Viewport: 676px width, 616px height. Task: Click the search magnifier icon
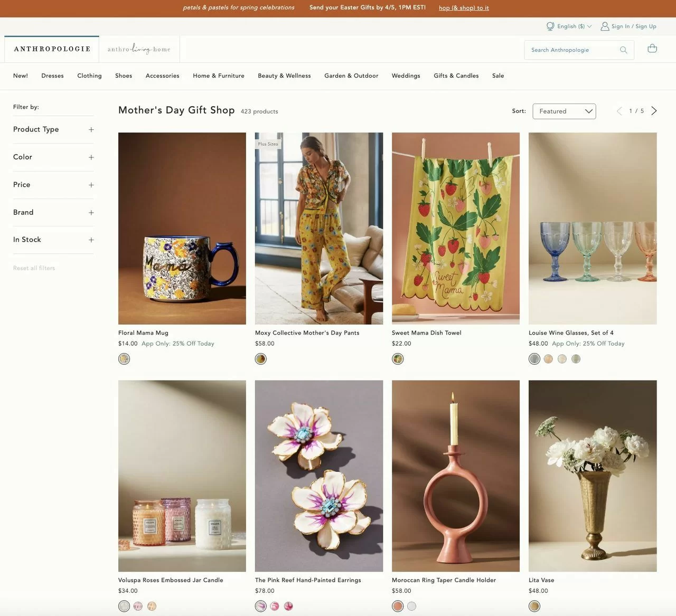623,50
